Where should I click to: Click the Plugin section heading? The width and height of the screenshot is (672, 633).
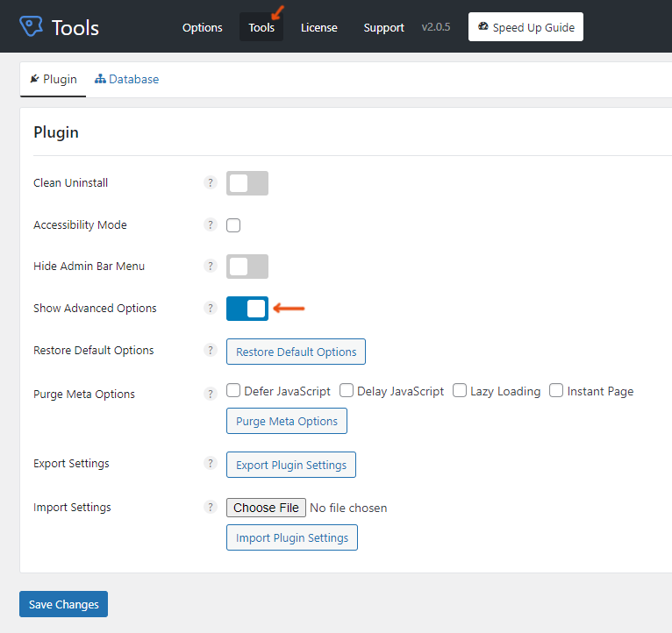click(56, 132)
